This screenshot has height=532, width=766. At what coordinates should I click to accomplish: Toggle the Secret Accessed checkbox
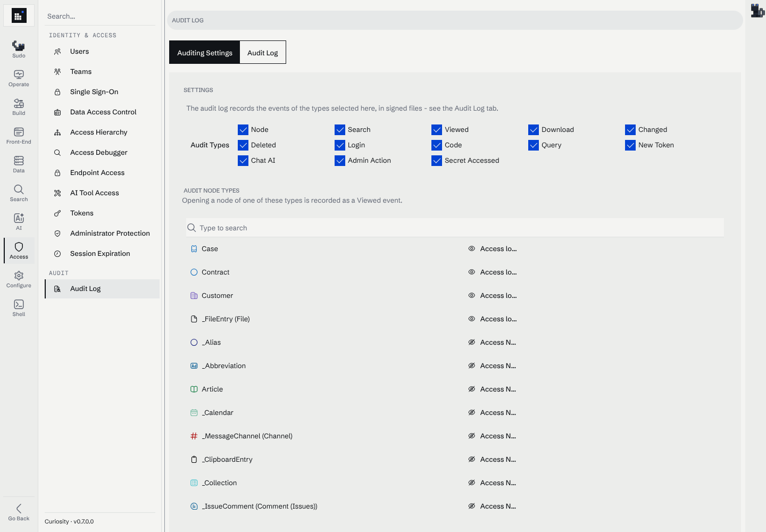click(x=437, y=161)
